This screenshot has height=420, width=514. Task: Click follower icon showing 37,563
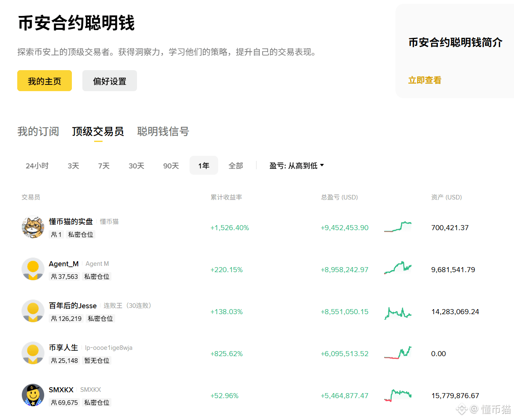tap(54, 276)
